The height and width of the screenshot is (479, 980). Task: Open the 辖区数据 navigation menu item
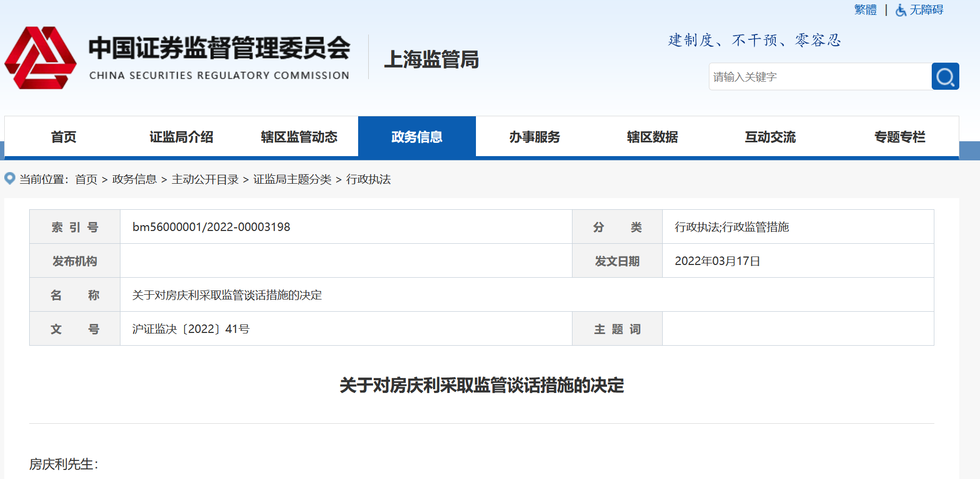(652, 136)
